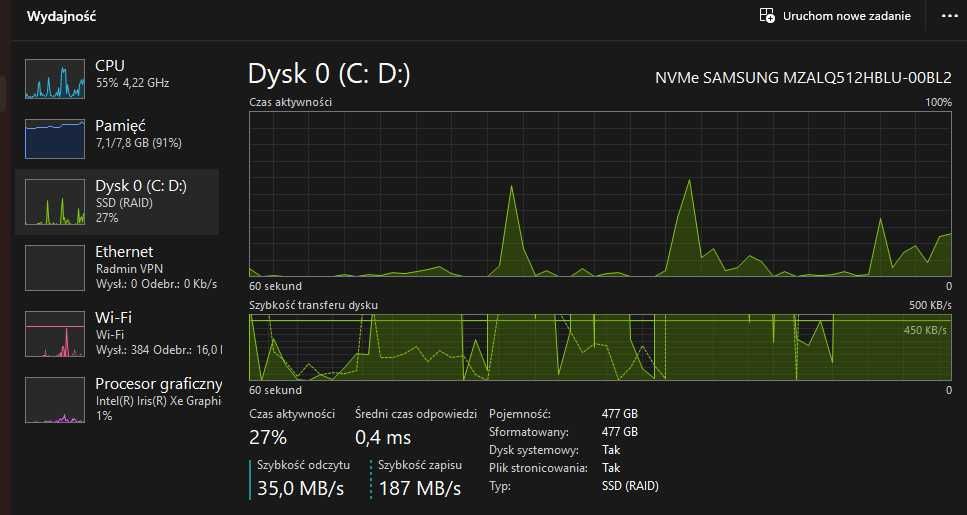The height and width of the screenshot is (515, 967).
Task: Click the 187 MB/s write speed value
Action: 420,488
